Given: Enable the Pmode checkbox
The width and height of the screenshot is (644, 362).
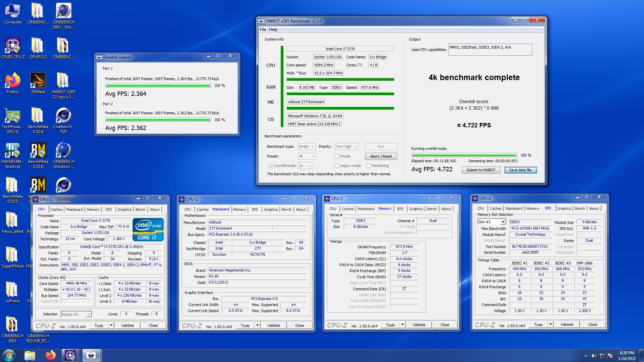Looking at the screenshot, I should coord(336,156).
